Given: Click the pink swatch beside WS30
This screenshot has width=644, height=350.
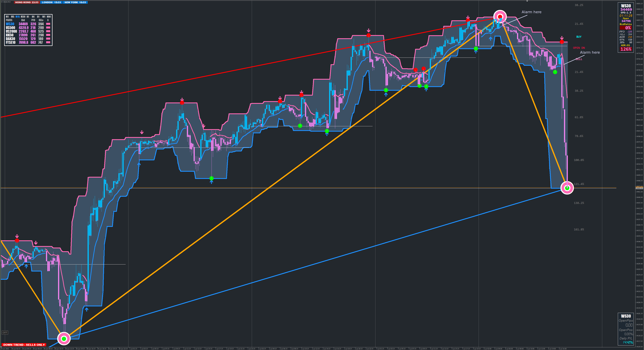Looking at the screenshot, I should (48, 24).
